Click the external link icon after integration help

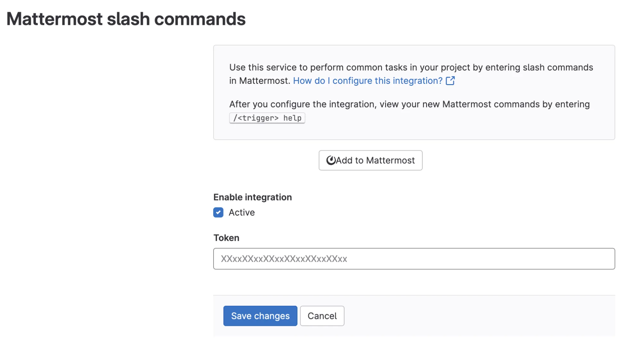[x=450, y=81]
